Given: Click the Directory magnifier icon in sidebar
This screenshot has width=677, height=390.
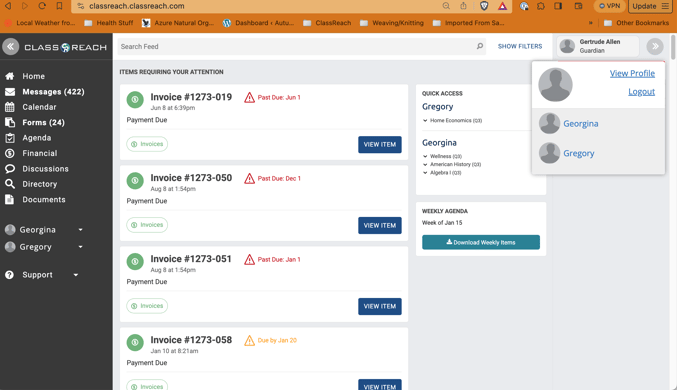Looking at the screenshot, I should pos(9,184).
